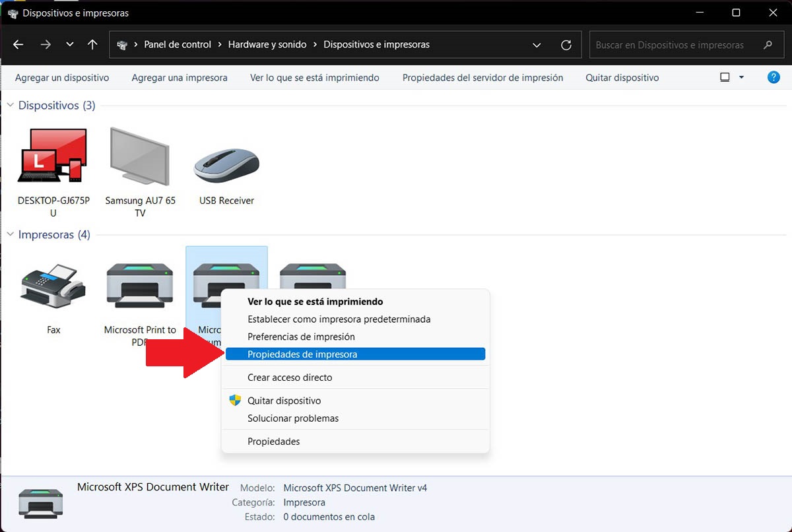The width and height of the screenshot is (792, 532).
Task: Minimize the Dispositivos e impresoras window
Action: (x=700, y=13)
